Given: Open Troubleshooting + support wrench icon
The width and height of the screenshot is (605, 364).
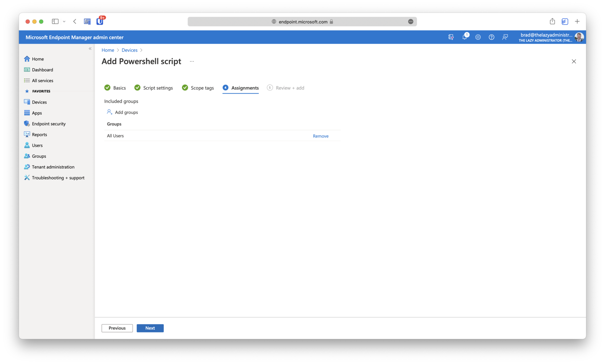Looking at the screenshot, I should 27,177.
